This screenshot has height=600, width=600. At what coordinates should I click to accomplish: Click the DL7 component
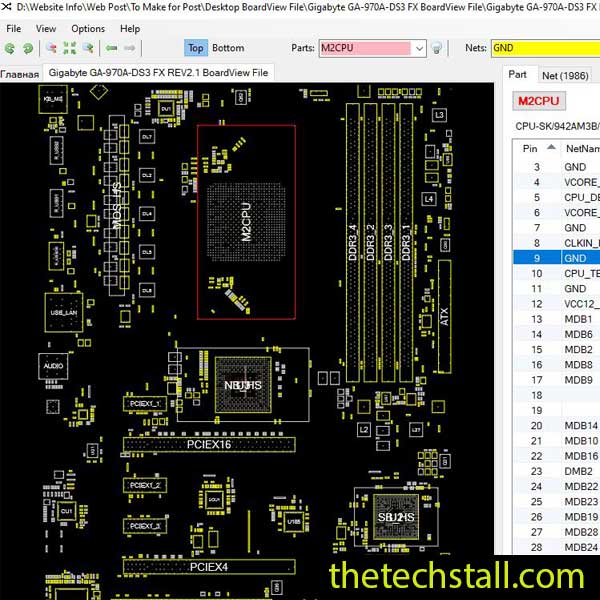[147, 137]
